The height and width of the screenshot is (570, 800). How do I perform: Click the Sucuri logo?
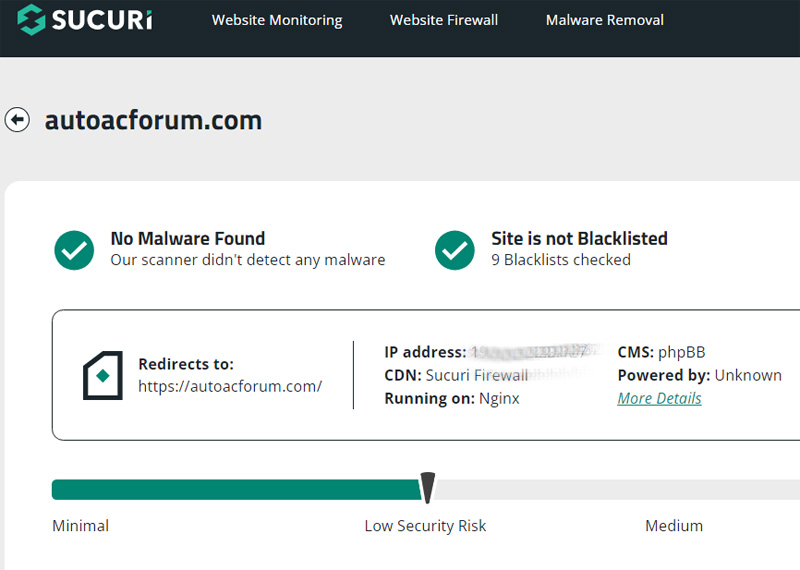point(85,19)
